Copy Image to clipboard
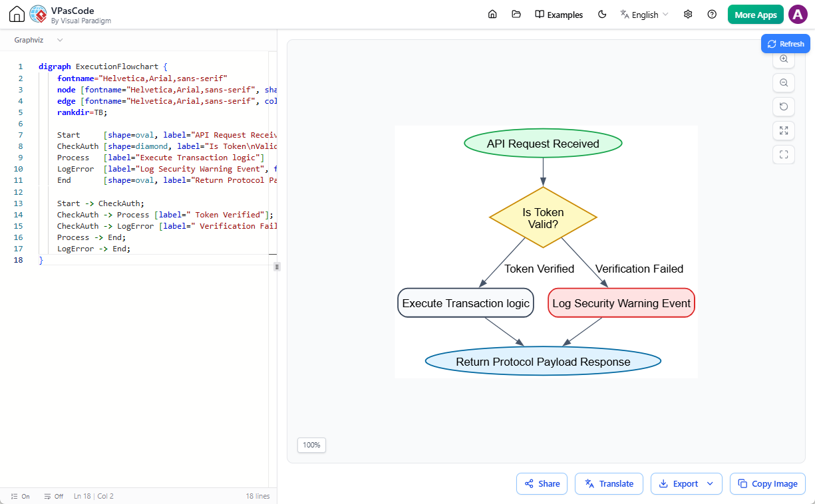 click(x=767, y=484)
